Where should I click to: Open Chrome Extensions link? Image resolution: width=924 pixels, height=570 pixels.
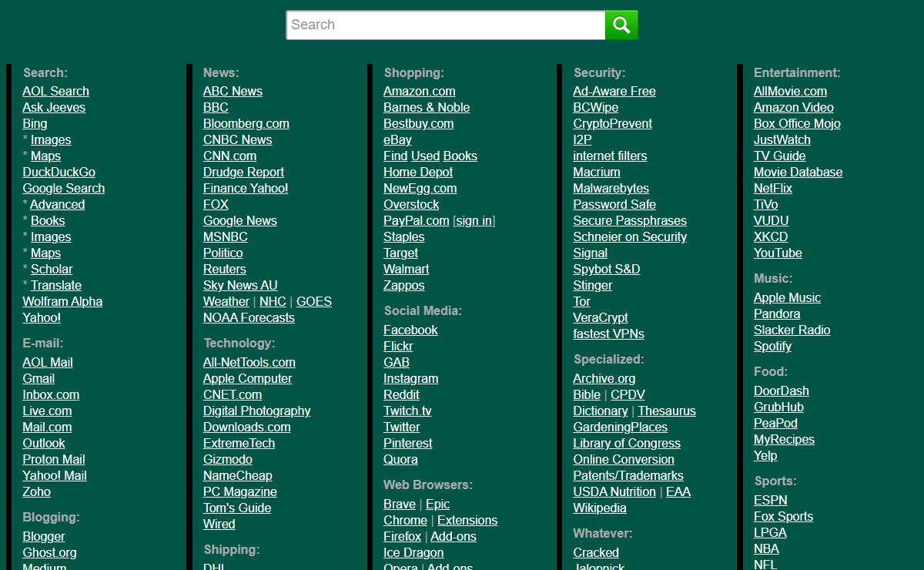[467, 520]
